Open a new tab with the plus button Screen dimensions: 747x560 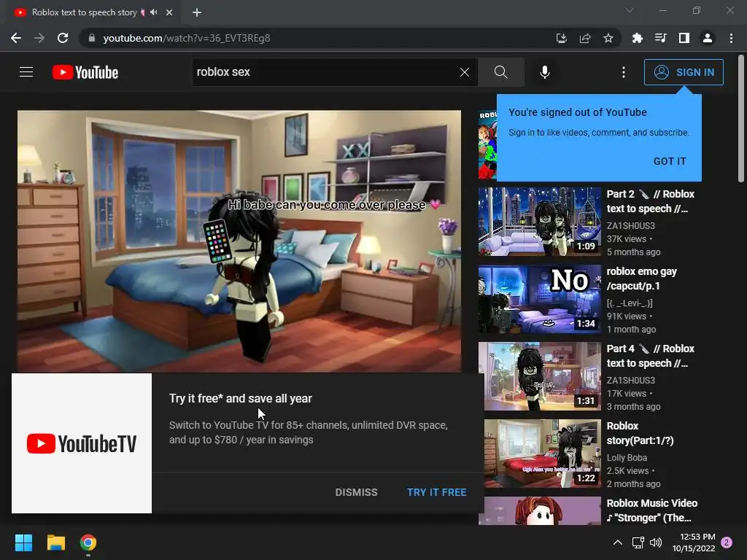pos(197,12)
